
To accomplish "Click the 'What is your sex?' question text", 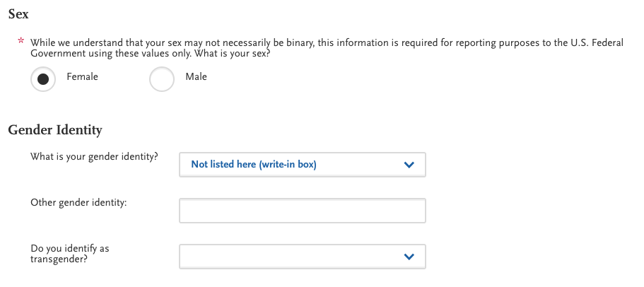I will 236,54.
